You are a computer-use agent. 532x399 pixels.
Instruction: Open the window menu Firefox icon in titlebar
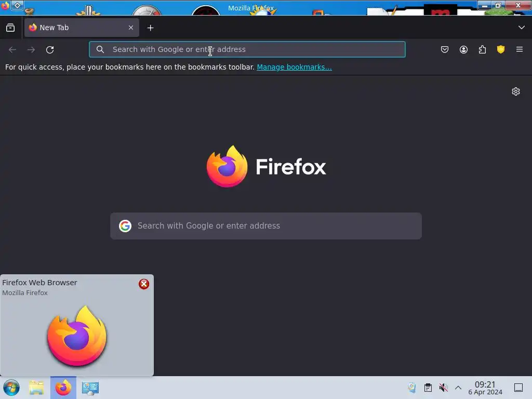pos(5,5)
